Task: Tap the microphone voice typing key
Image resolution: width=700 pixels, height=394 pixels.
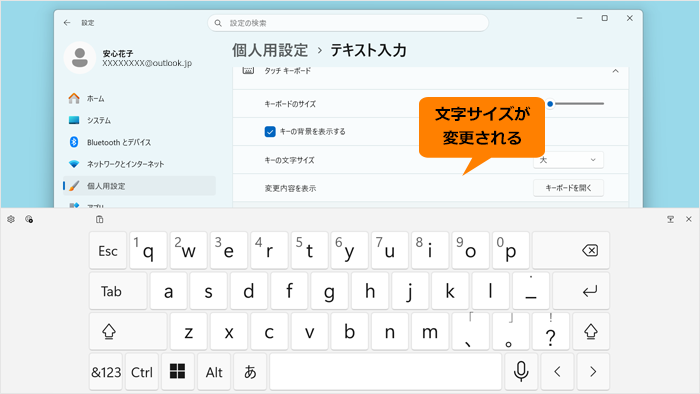Action: tap(521, 371)
